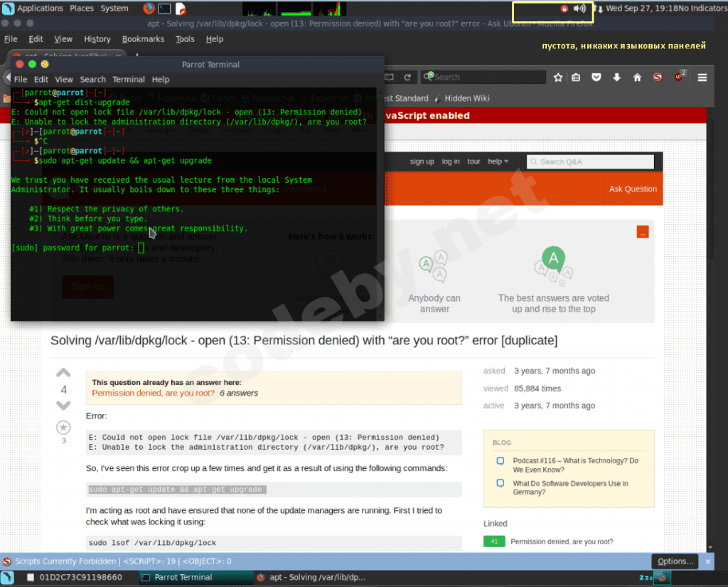
Task: Open 'Permission denied, are you root?' duplicate link
Action: (x=153, y=393)
